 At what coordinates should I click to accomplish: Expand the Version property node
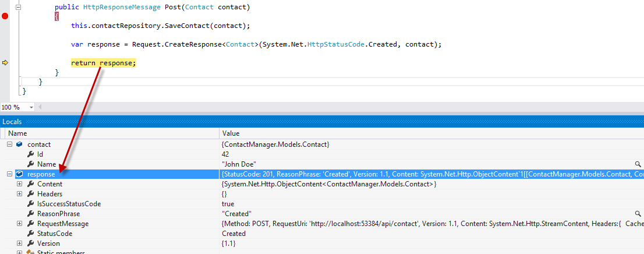[x=19, y=244]
